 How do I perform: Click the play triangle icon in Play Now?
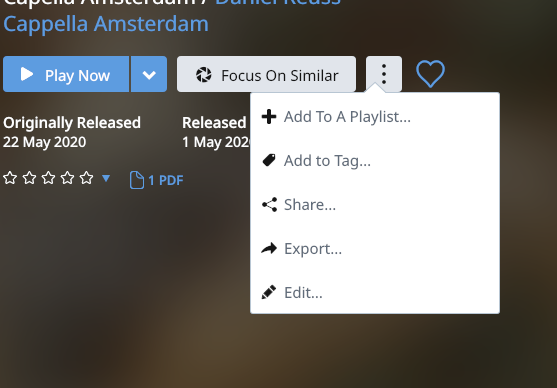click(27, 74)
